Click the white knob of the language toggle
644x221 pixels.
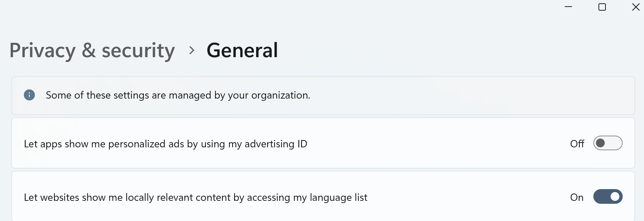(x=615, y=197)
